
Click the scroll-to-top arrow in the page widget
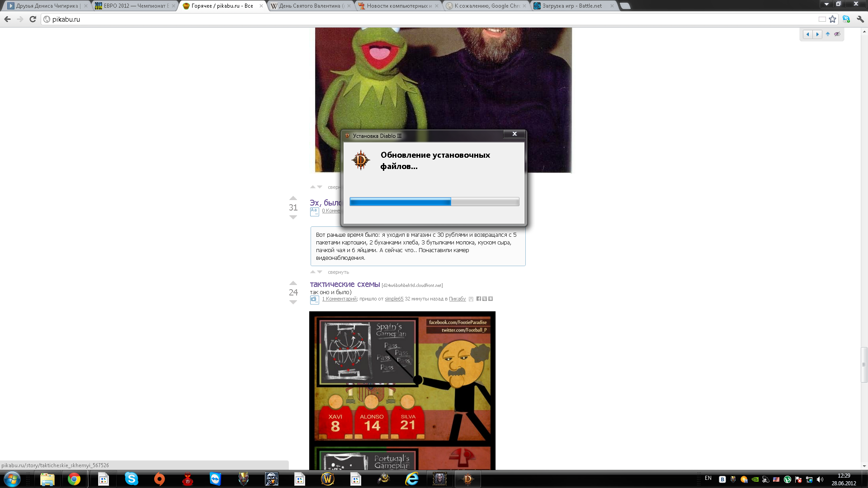(828, 34)
